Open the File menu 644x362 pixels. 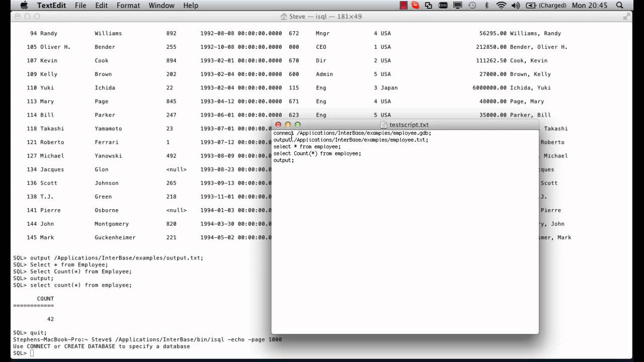[x=80, y=6]
